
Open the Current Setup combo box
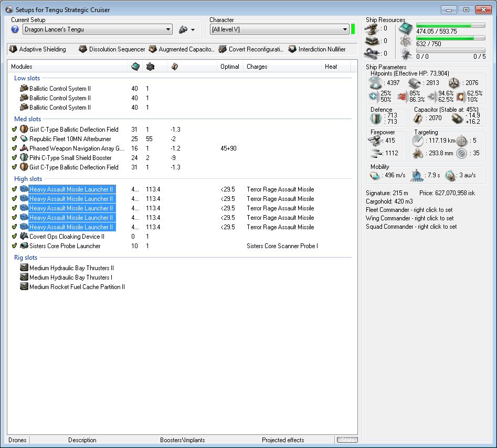tap(97, 29)
